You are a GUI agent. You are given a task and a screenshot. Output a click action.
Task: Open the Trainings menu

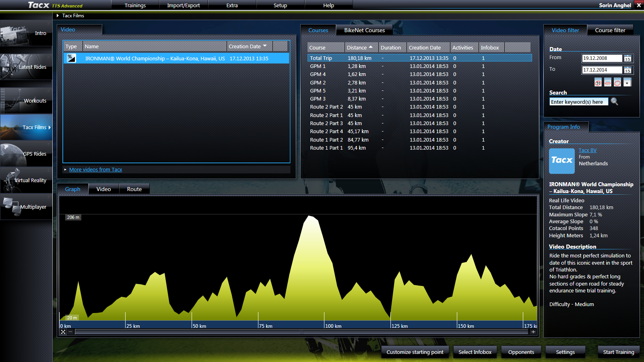[x=135, y=5]
